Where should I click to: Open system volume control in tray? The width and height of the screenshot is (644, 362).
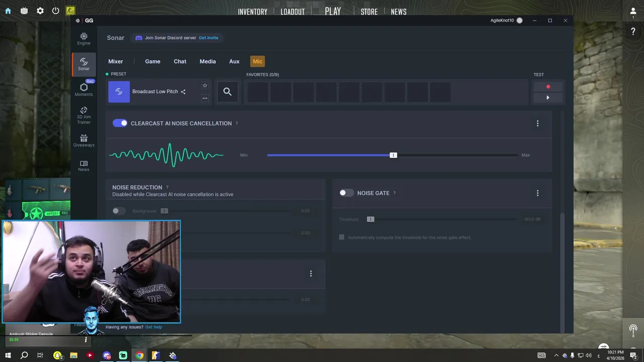pos(589,355)
